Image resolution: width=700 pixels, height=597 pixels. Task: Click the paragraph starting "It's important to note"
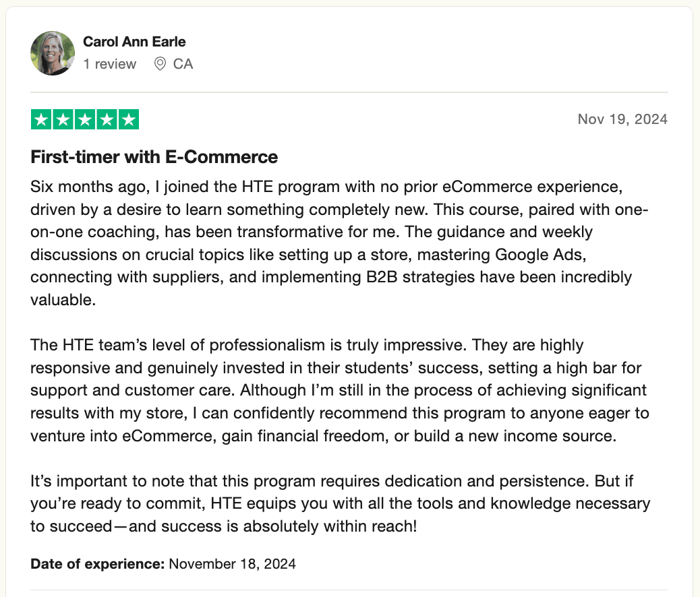[337, 503]
